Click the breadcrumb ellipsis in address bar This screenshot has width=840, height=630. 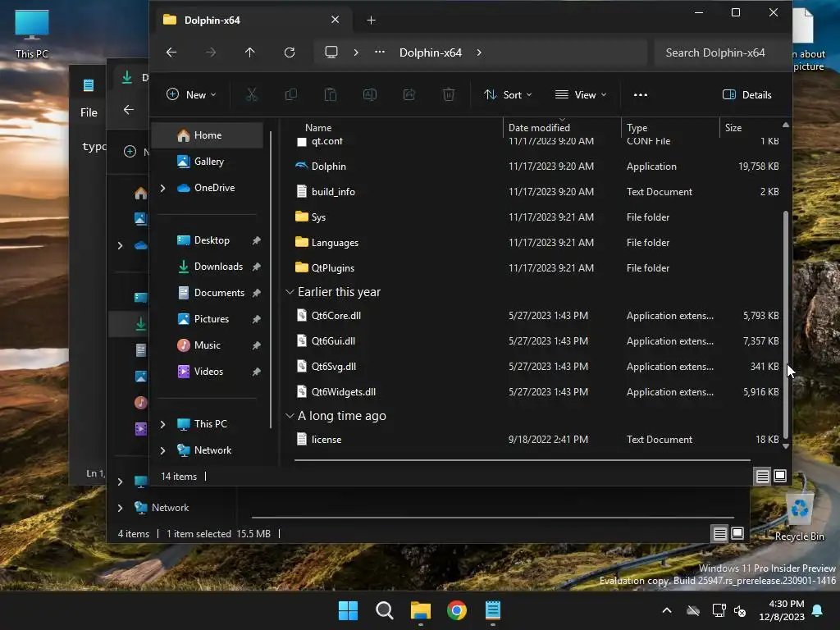click(x=380, y=52)
